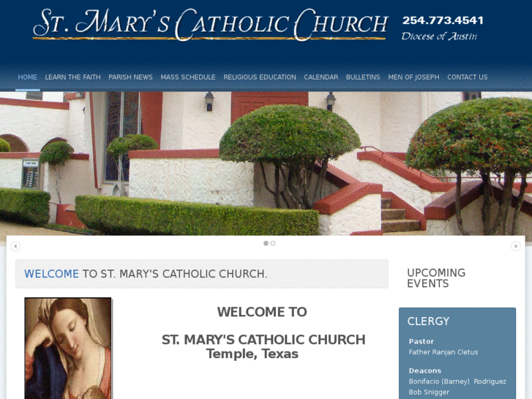The image size is (532, 399).
Task: Click the St. Mary's Catholic Church logo
Action: (x=210, y=24)
